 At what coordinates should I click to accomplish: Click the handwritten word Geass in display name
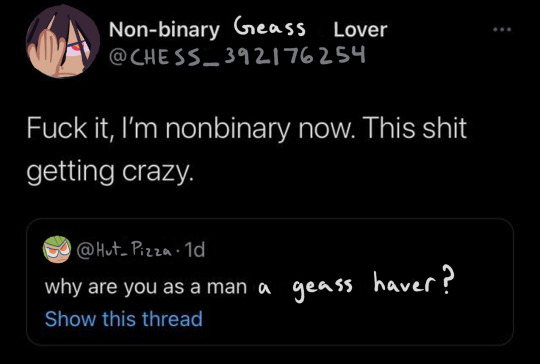(x=269, y=27)
